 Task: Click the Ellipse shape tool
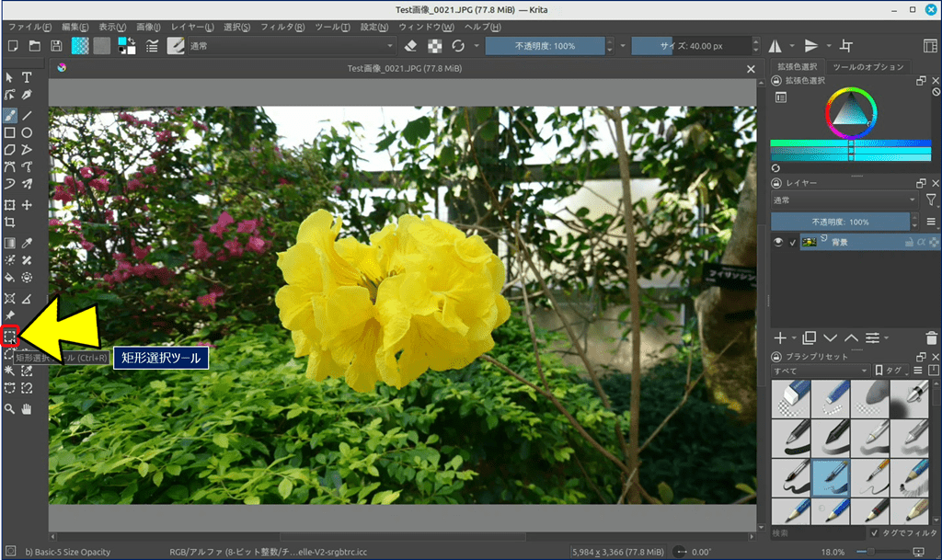pyautogui.click(x=27, y=132)
